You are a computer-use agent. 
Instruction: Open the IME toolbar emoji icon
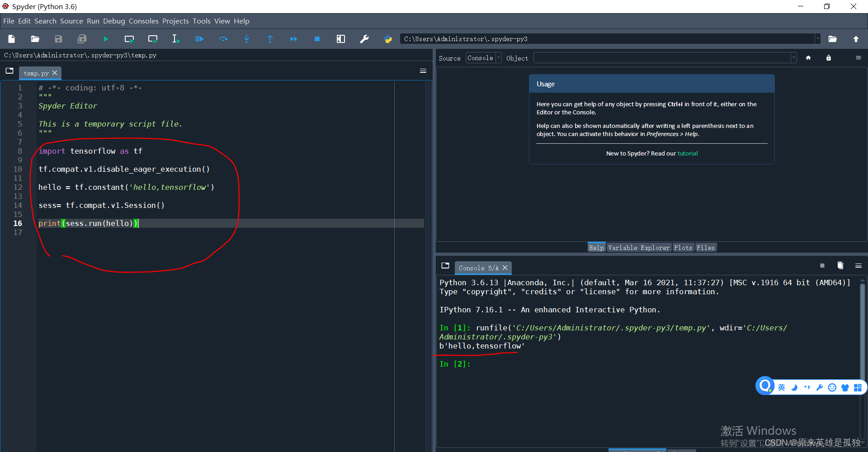(832, 387)
